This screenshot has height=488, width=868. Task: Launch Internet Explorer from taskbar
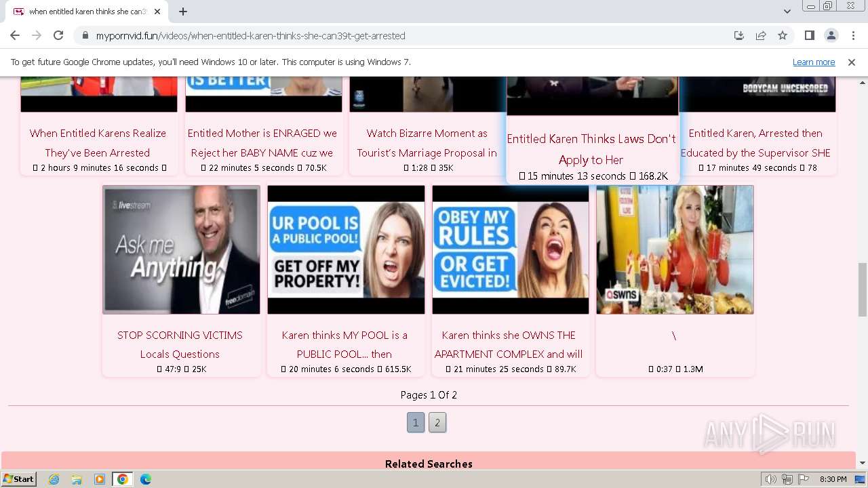click(x=54, y=479)
